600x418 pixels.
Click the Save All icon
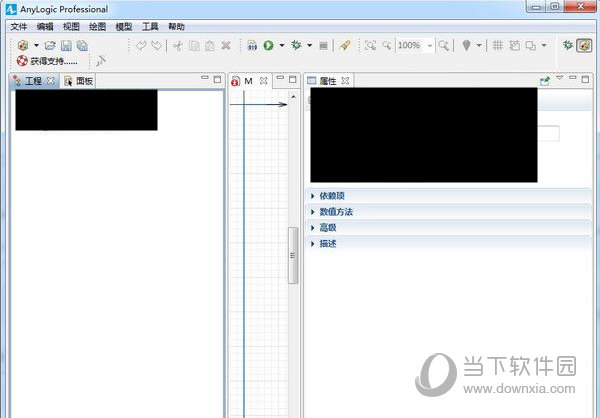82,46
